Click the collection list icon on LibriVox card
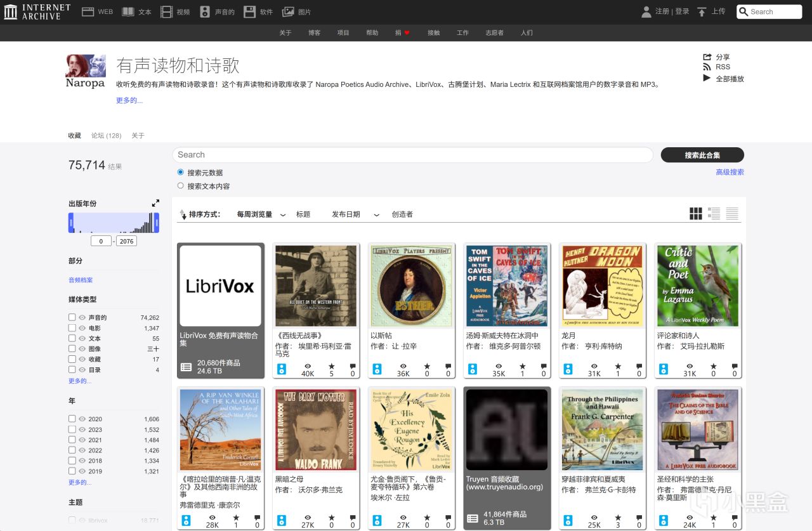This screenshot has height=531, width=812. click(x=186, y=367)
